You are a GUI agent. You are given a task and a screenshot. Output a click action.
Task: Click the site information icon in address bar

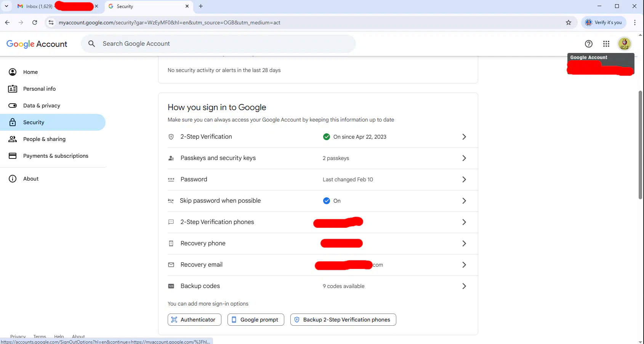pos(51,22)
